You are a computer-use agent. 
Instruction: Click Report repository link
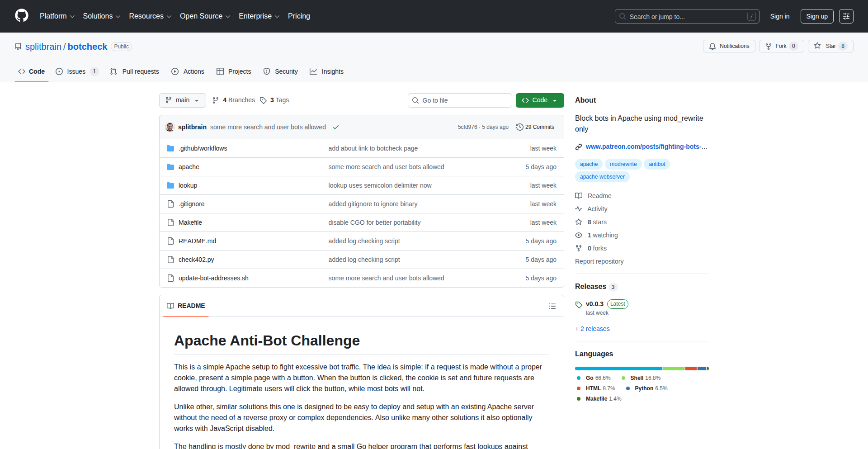(x=599, y=261)
